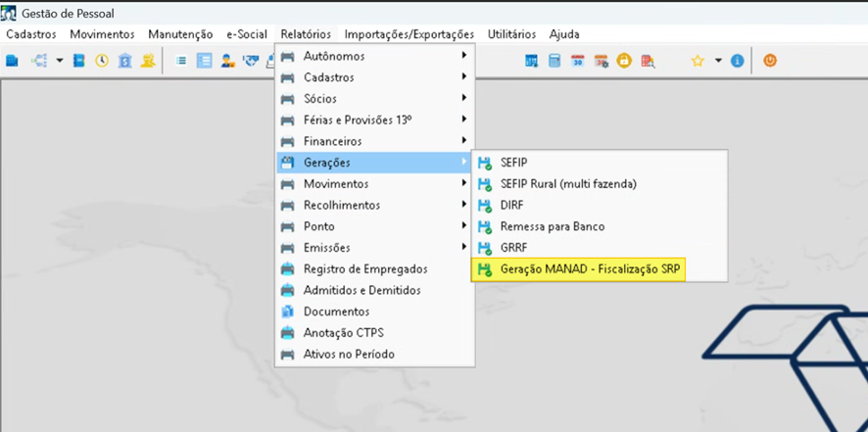Open the Cadastros menu in menu bar
Viewport: 868px width, 432px height.
(x=31, y=34)
